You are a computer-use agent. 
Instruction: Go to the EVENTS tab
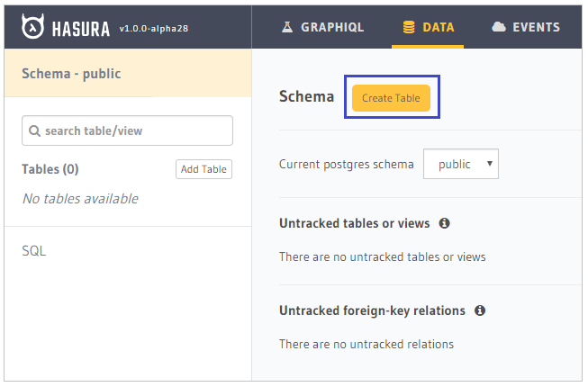(x=526, y=27)
